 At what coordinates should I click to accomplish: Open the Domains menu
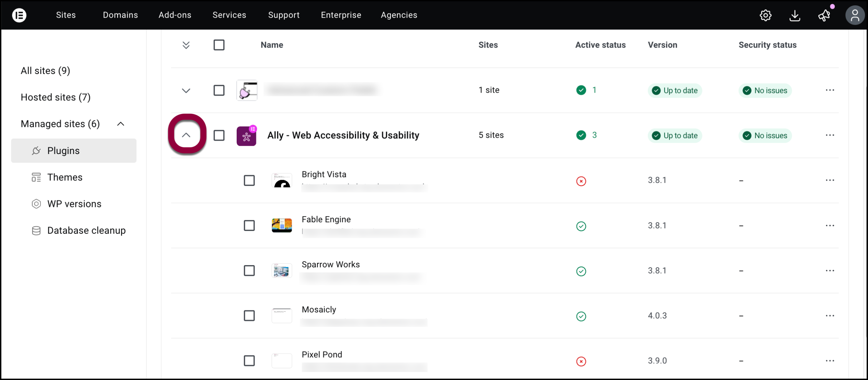120,15
